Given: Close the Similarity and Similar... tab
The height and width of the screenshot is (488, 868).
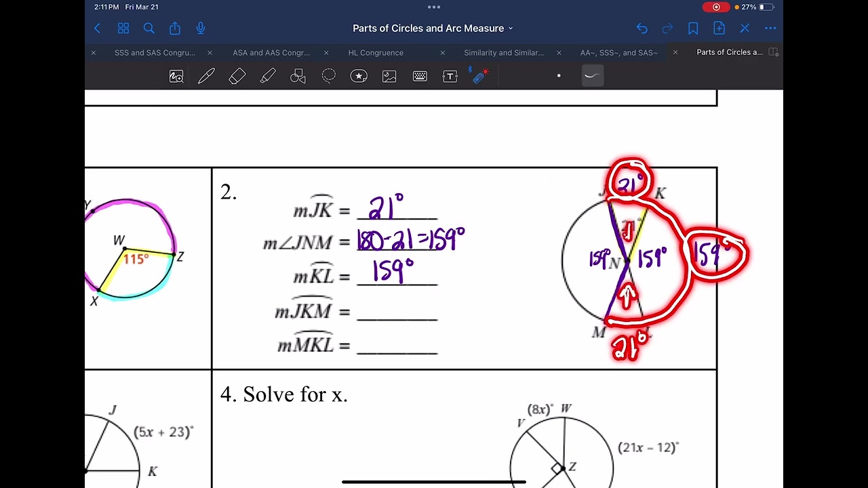Looking at the screenshot, I should point(443,53).
